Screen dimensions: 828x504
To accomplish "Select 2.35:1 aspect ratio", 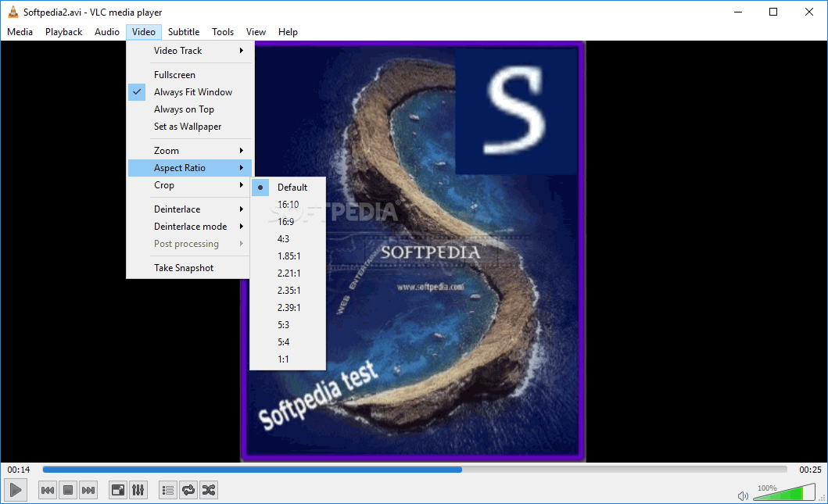I will coord(288,290).
